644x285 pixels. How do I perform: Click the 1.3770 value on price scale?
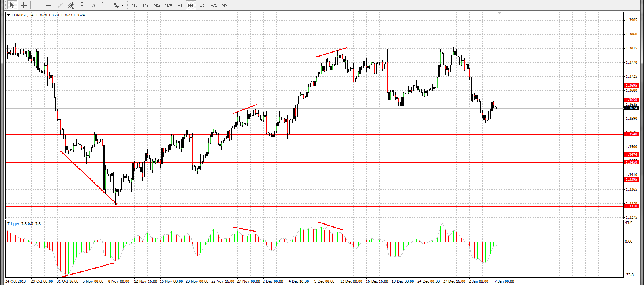click(x=632, y=62)
